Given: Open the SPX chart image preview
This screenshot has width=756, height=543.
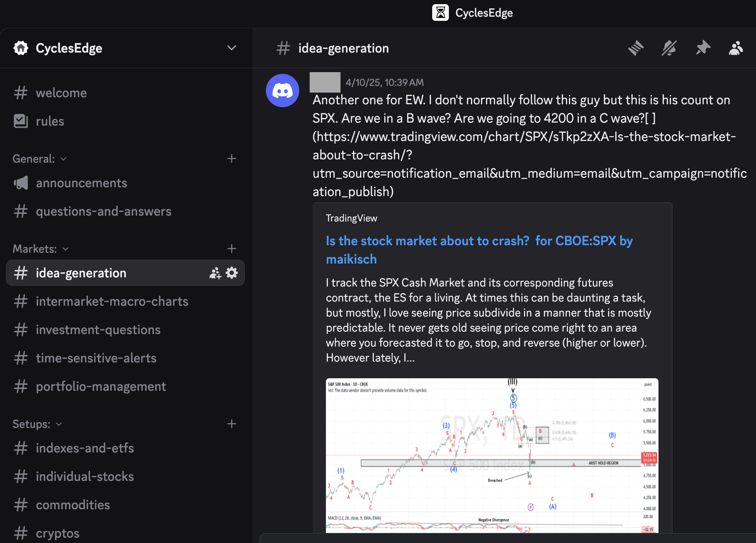Looking at the screenshot, I should click(492, 455).
